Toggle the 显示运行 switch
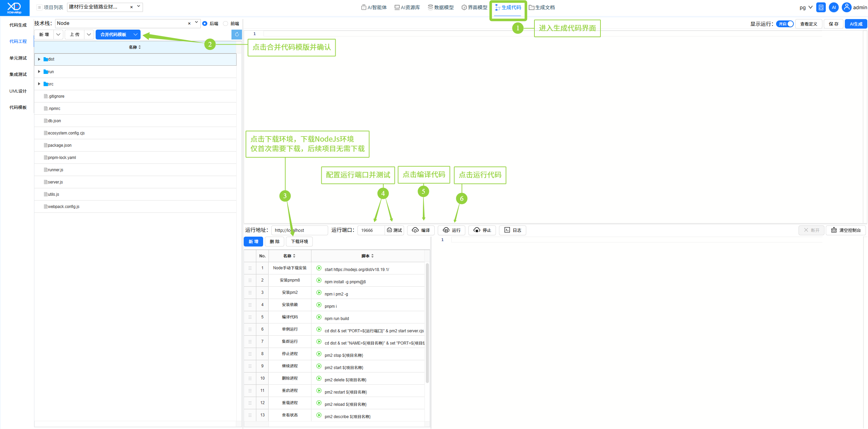Viewport: 868px width, 429px height. pos(785,24)
